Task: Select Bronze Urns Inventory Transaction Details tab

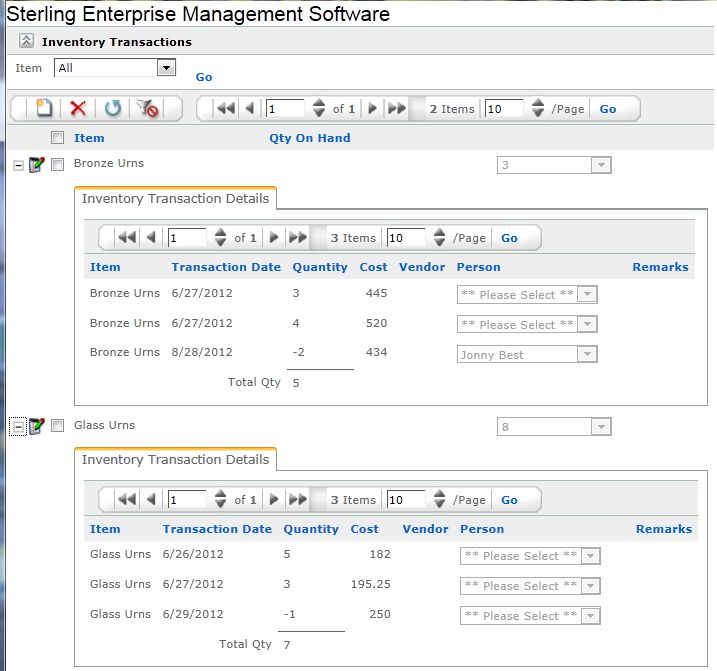Action: [x=175, y=199]
